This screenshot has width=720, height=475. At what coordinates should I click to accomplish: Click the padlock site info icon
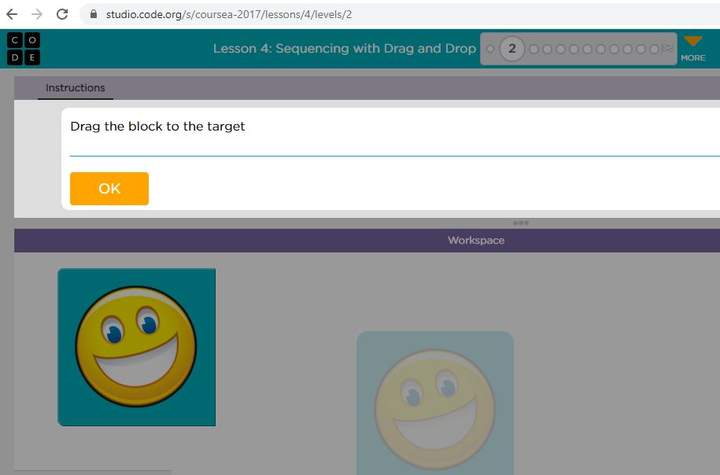point(94,15)
